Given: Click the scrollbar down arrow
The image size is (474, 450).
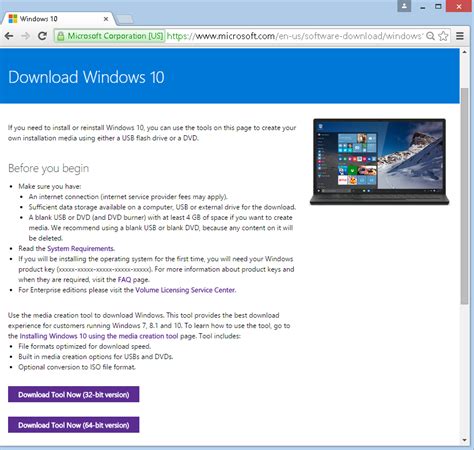Looking at the screenshot, I should click(x=465, y=440).
